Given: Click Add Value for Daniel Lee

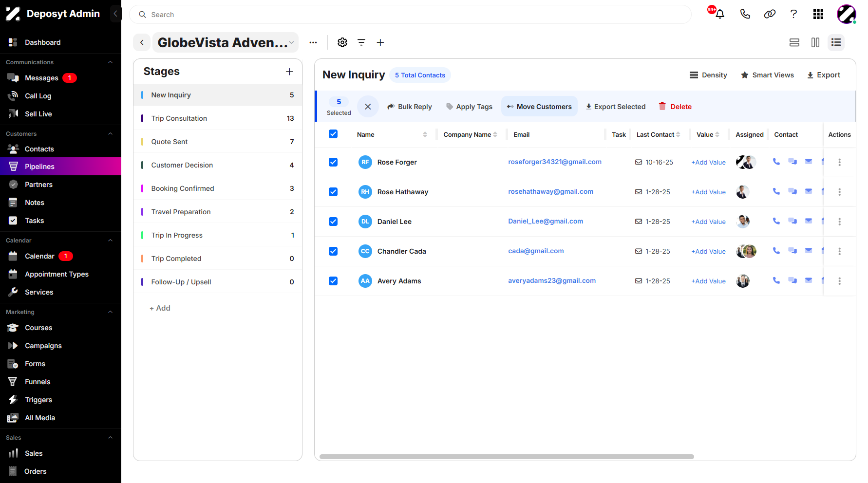Looking at the screenshot, I should click(709, 222).
